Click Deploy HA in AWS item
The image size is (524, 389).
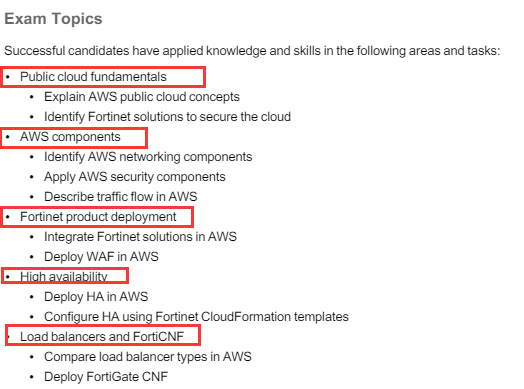(96, 297)
